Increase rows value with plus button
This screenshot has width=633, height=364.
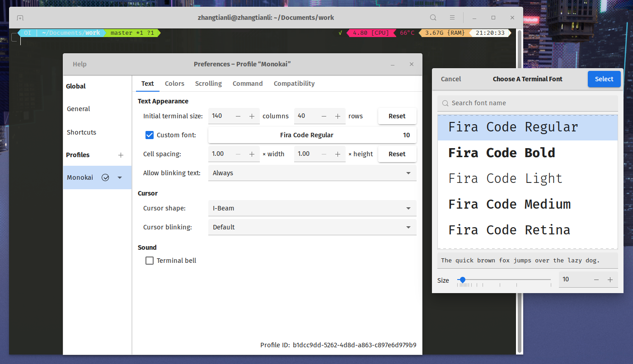[x=338, y=116]
